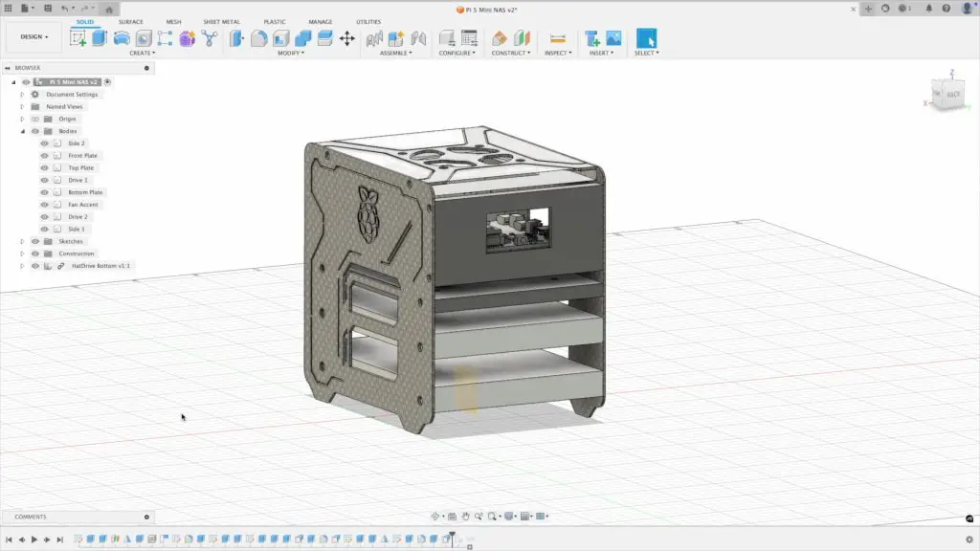Select the Create Sketch tool
Image resolution: width=980 pixels, height=551 pixels.
coord(79,38)
